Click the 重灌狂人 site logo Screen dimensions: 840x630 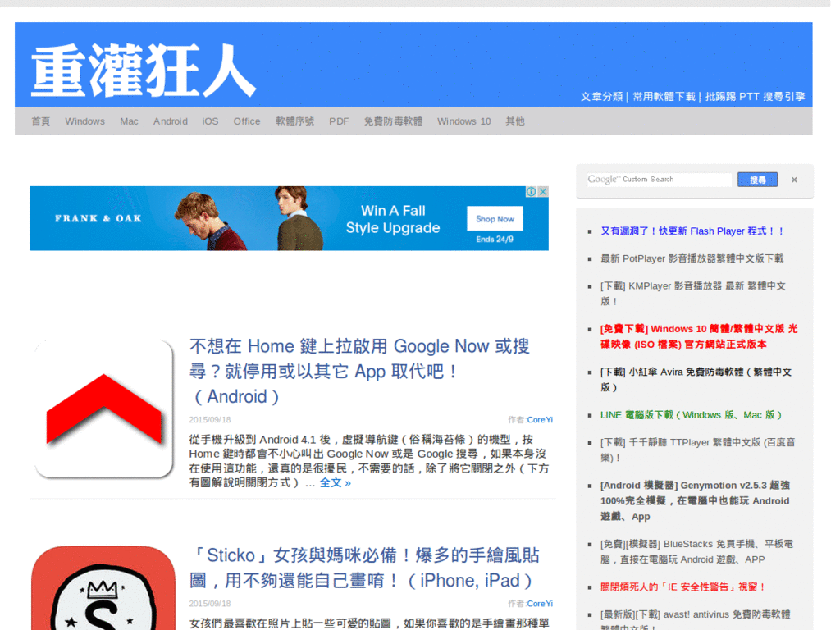[x=143, y=71]
